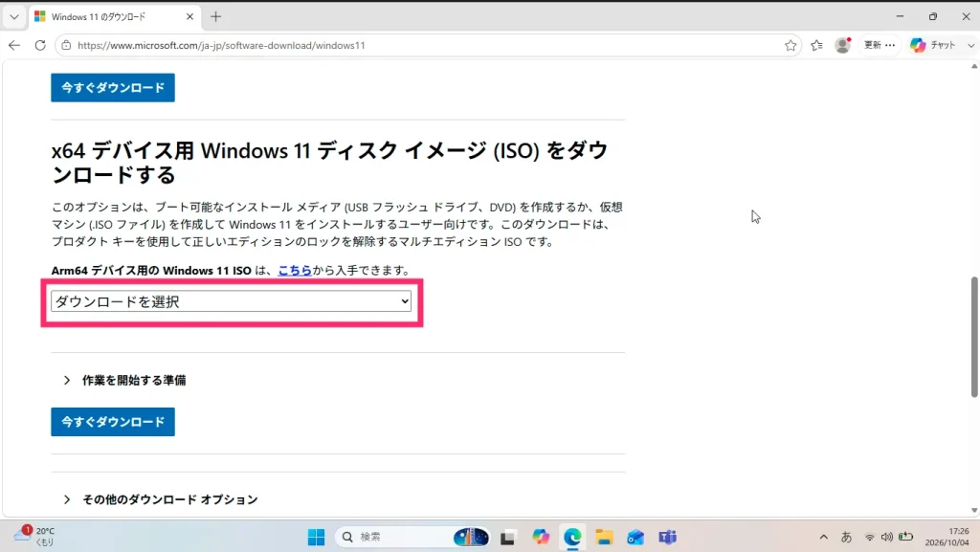980x552 pixels.
Task: Click the page vertical scrollbar thumb
Action: [x=974, y=336]
